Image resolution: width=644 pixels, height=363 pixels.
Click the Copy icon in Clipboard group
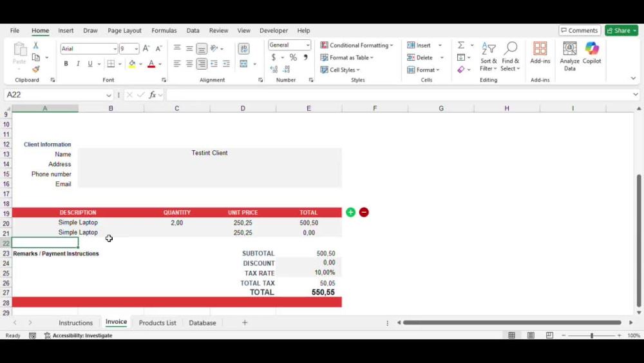[x=36, y=57]
